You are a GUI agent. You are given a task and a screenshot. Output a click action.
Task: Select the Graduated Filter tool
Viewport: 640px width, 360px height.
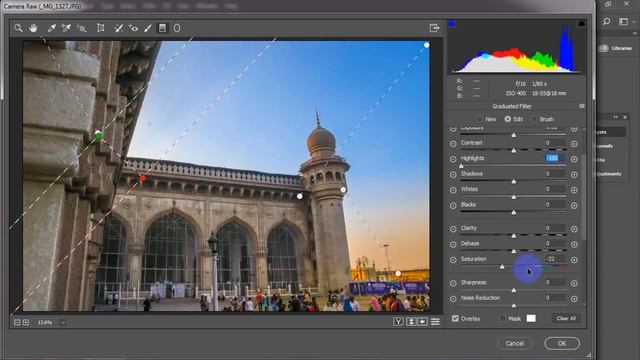click(x=162, y=28)
